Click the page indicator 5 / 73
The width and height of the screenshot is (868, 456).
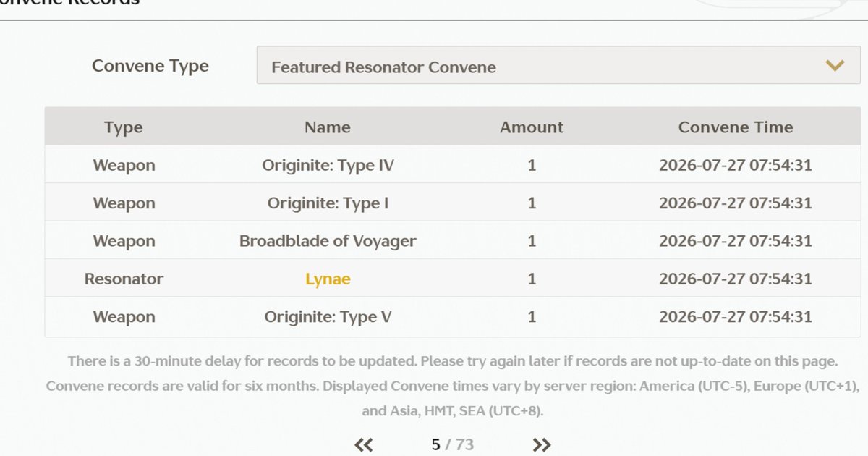pos(453,444)
